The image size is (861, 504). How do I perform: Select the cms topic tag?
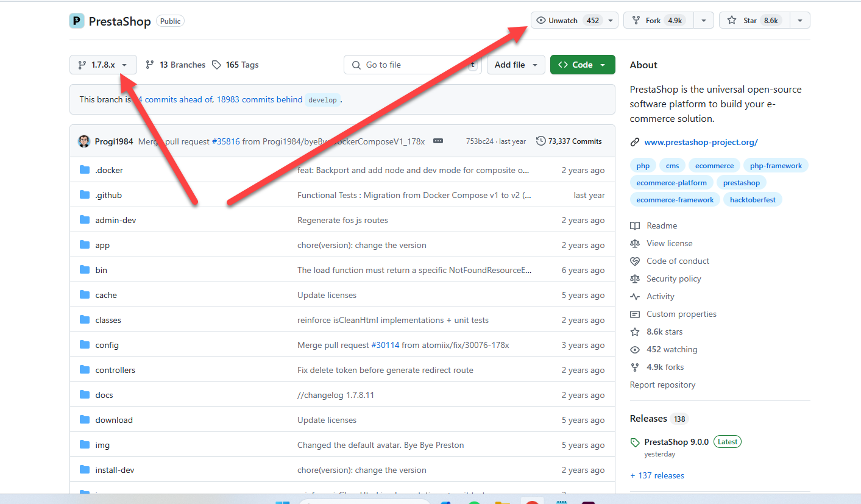pos(672,166)
